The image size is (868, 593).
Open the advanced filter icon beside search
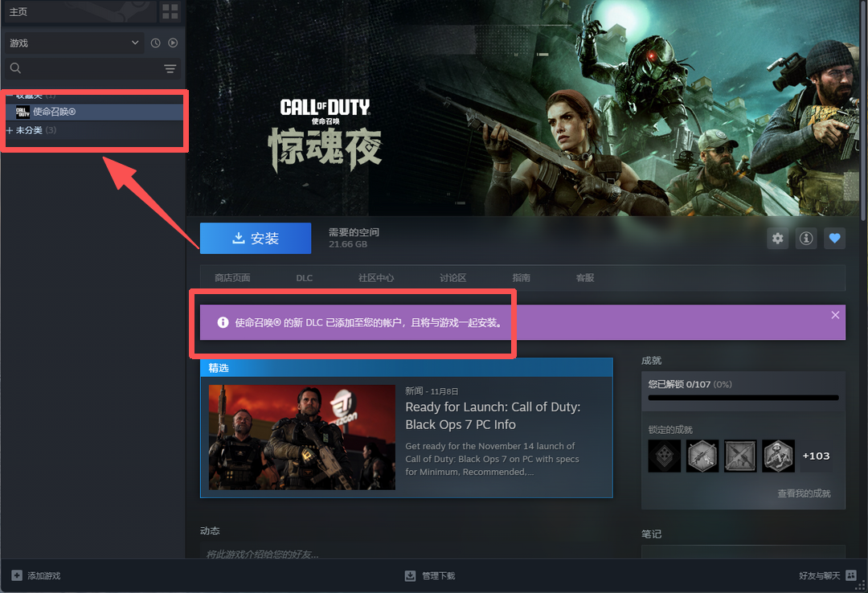[x=170, y=69]
